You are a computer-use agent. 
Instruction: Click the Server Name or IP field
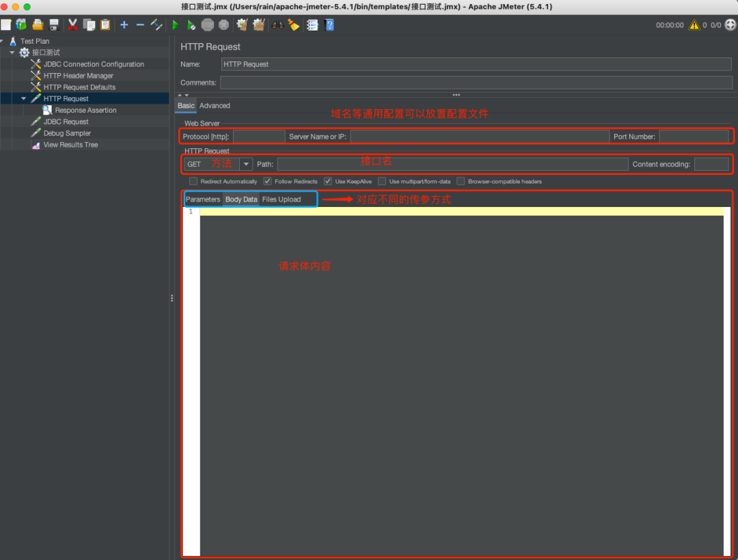tap(479, 137)
